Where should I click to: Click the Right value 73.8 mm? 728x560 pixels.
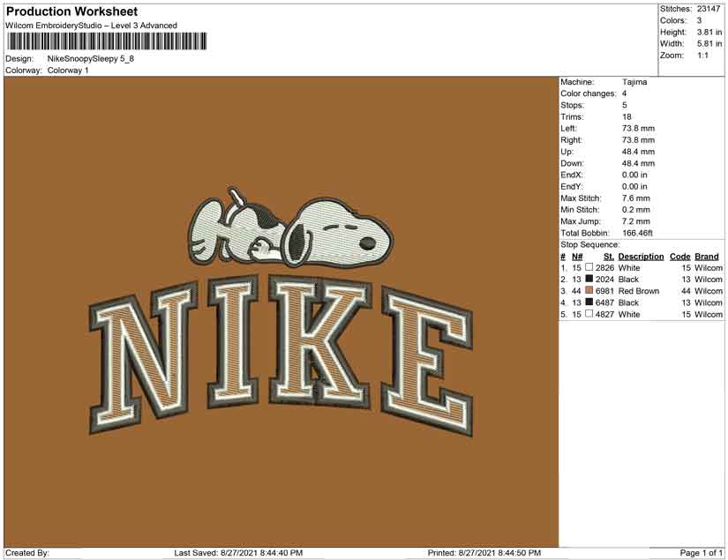click(638, 140)
